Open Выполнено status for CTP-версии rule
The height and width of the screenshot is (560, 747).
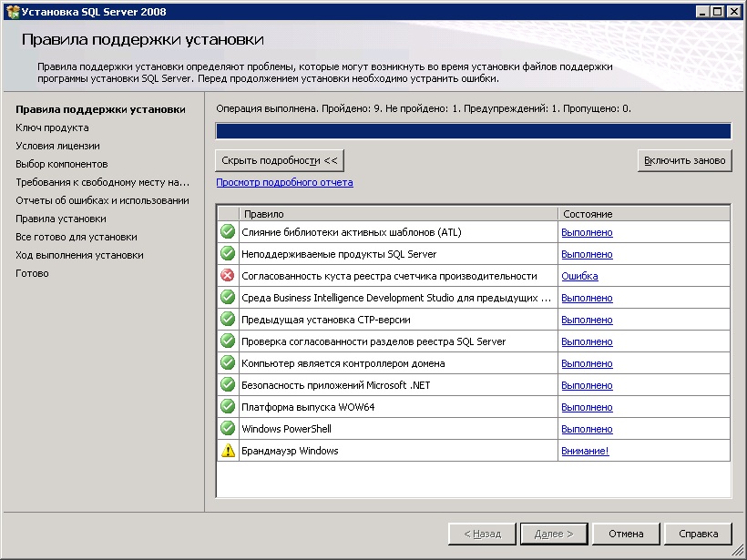[587, 320]
